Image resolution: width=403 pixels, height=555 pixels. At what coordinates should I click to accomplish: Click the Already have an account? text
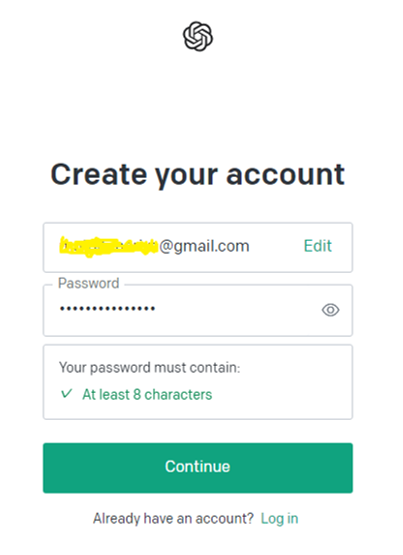click(x=173, y=519)
